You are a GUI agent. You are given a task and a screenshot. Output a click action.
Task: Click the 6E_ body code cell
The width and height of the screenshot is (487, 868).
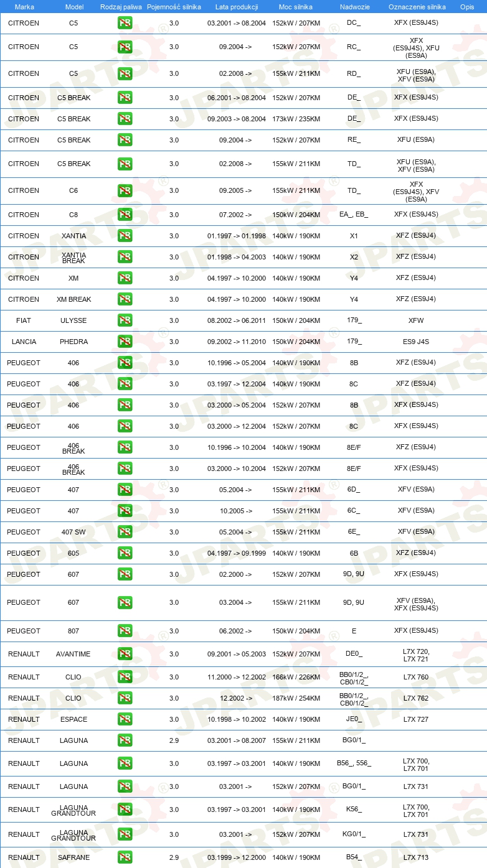354,532
